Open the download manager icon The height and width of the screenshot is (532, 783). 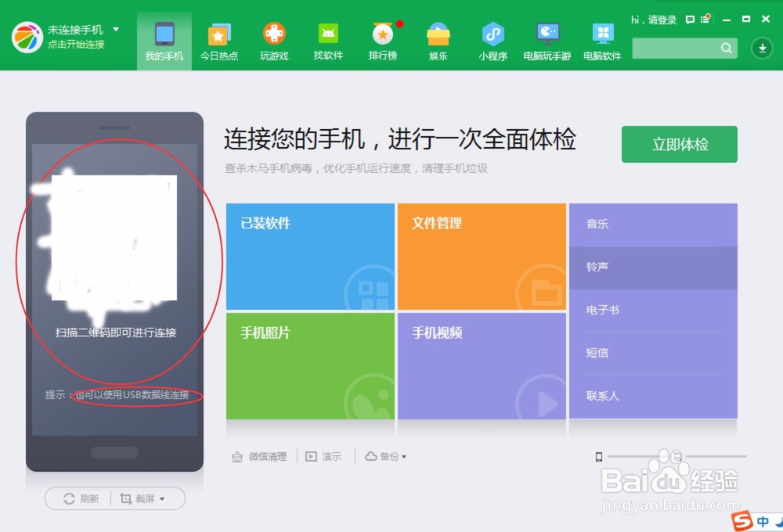click(x=762, y=49)
